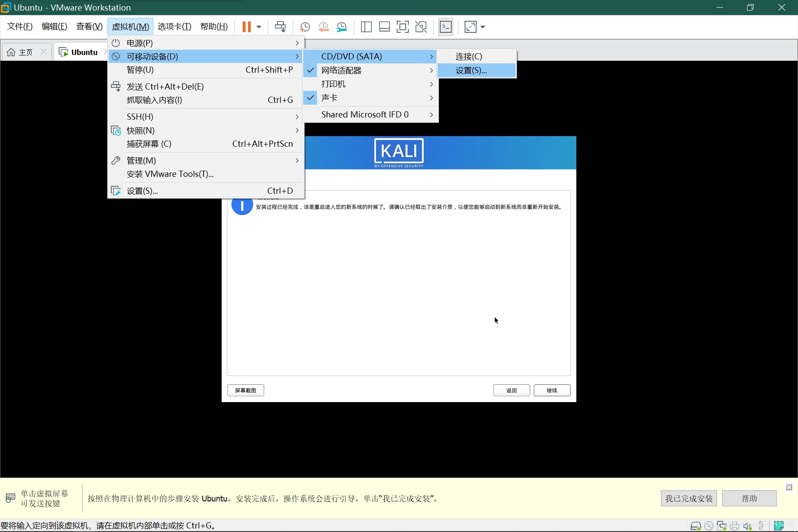The image size is (798, 532).
Task: Click the hard disk status bar icon
Action: (x=696, y=526)
